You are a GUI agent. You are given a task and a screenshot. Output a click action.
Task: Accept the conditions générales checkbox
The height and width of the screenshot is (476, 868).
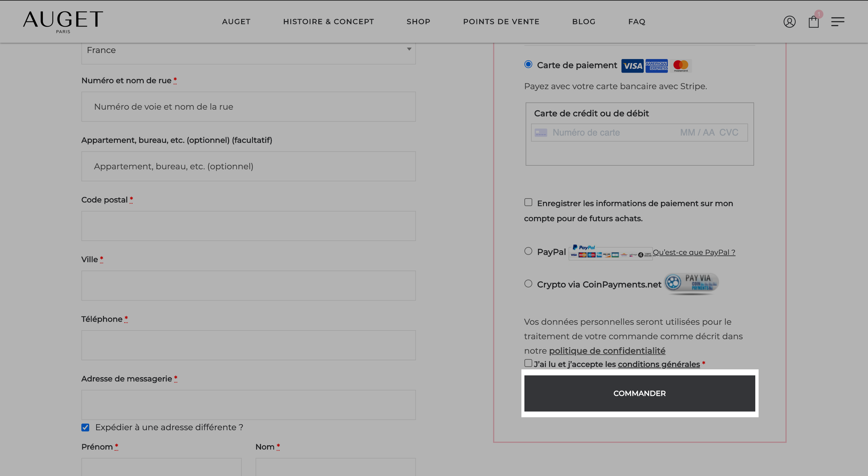528,363
